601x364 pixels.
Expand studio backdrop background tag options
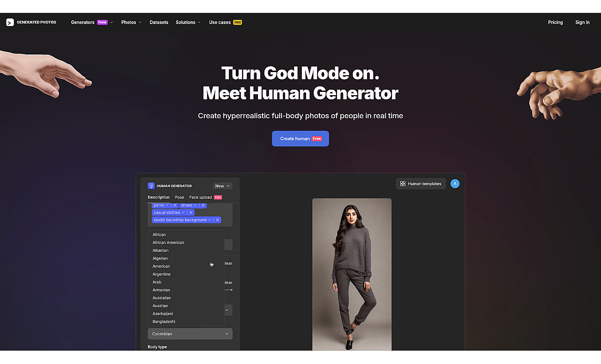[x=210, y=220]
